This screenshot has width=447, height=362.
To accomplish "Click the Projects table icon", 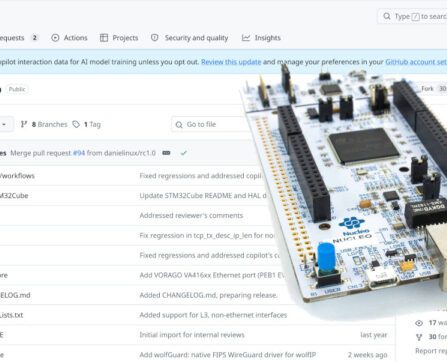I will point(104,38).
